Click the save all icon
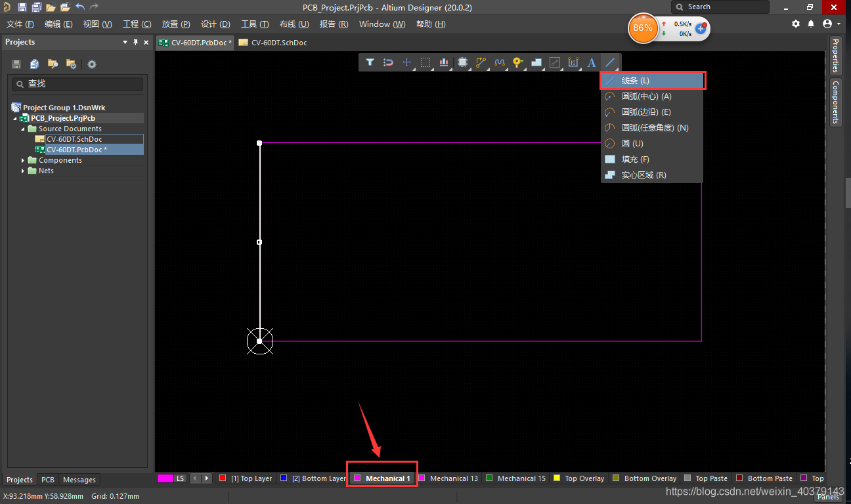 37,7
